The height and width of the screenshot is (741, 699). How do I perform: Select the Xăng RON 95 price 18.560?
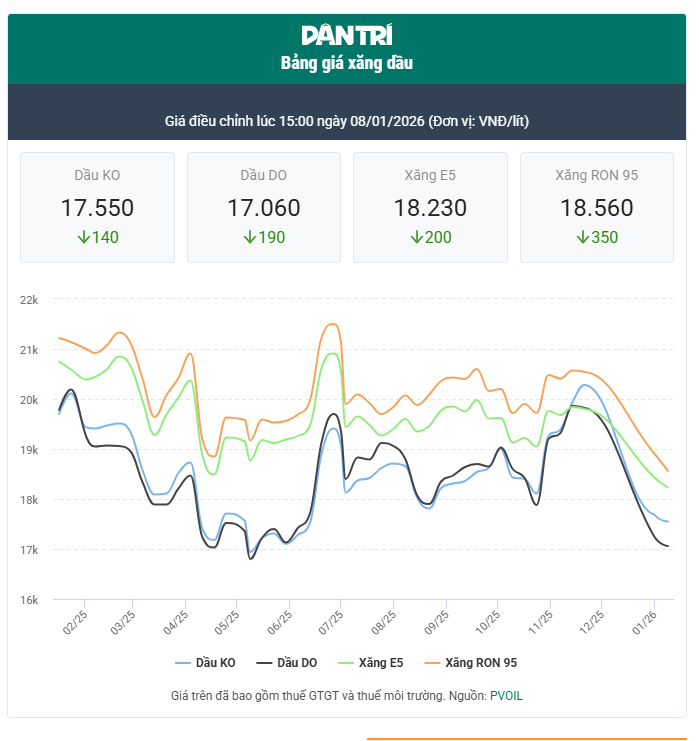click(596, 208)
